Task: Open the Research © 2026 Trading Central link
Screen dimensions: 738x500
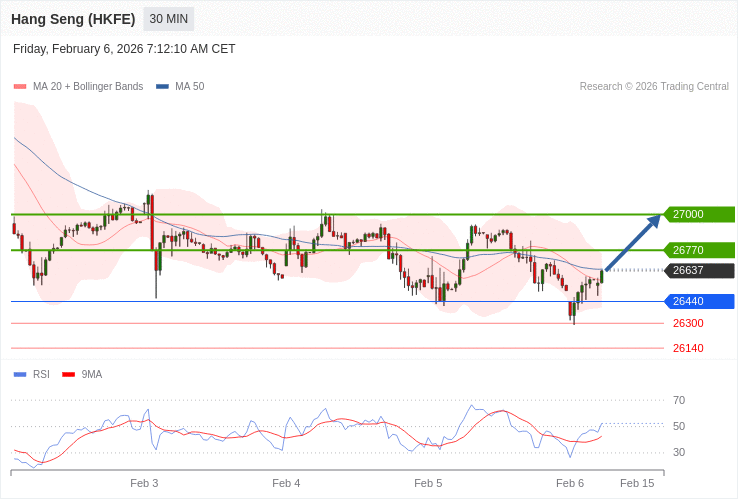Action: coord(654,87)
